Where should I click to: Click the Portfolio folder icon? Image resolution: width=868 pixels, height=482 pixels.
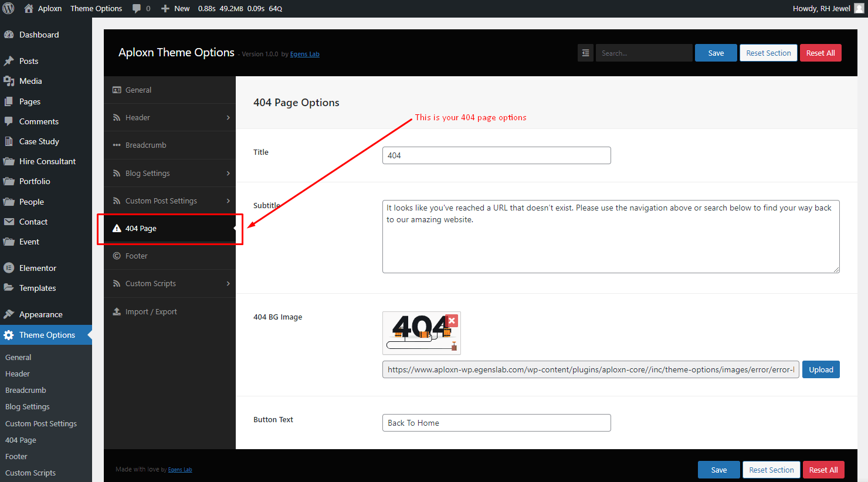tap(9, 181)
